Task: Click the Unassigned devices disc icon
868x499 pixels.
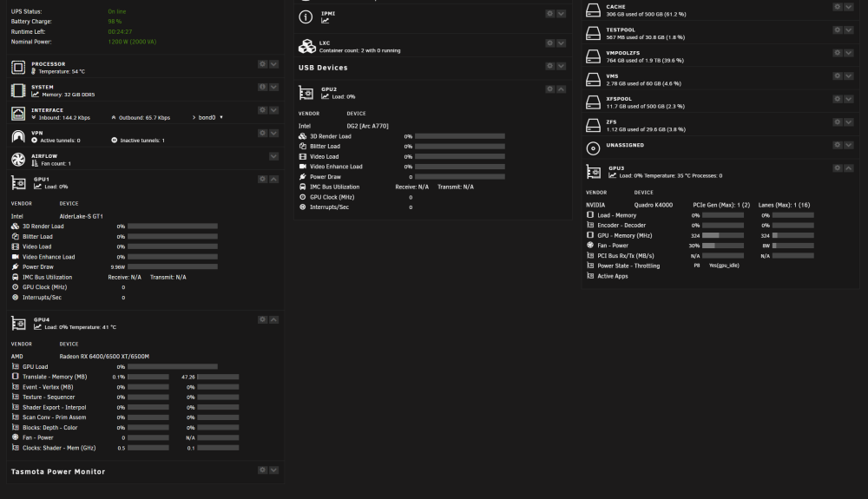Action: [x=593, y=148]
